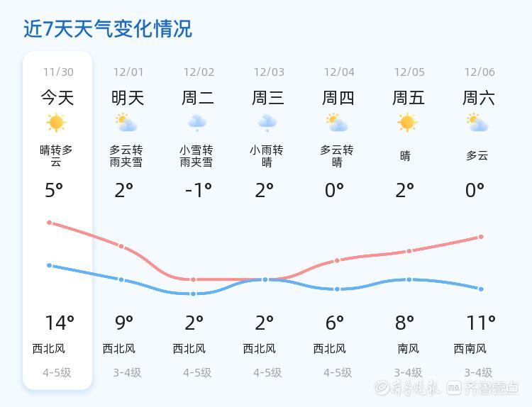Click the 南风 wind label for Friday
This screenshot has height=407, width=532.
click(x=408, y=348)
